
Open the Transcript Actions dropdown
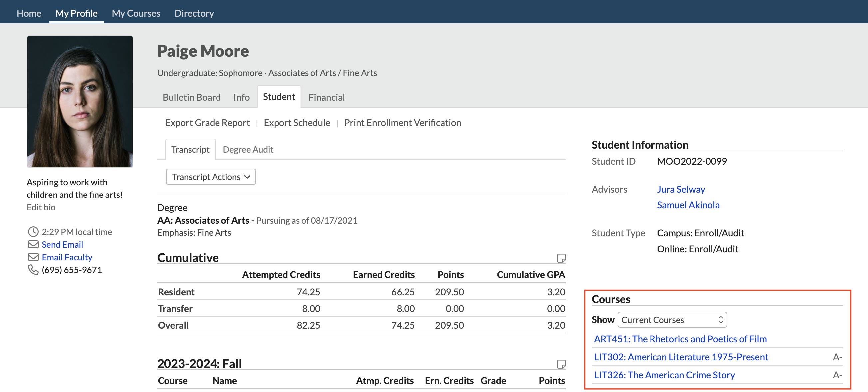tap(211, 177)
